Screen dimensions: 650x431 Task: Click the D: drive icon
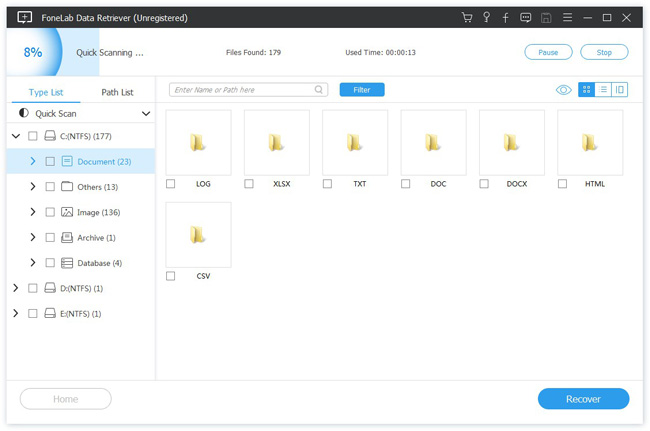[50, 288]
